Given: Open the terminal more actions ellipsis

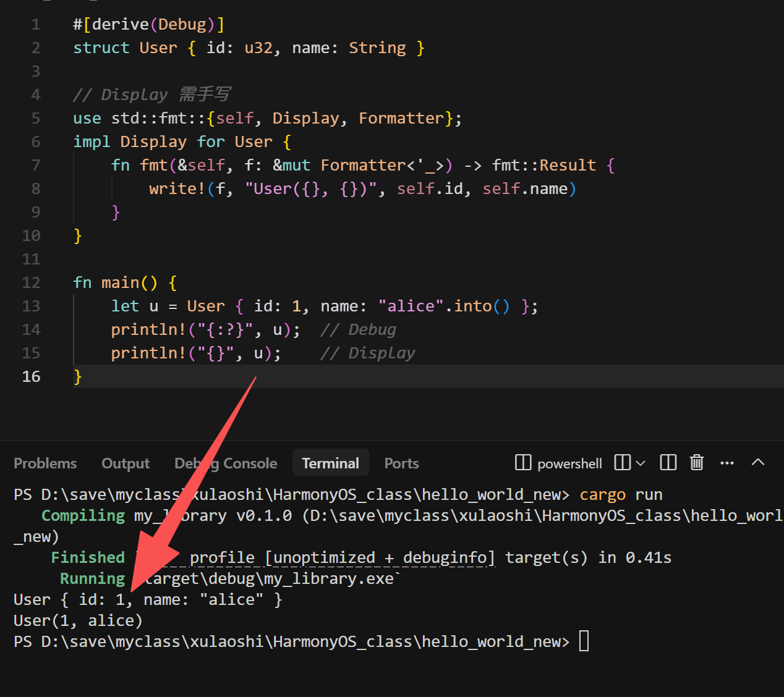Looking at the screenshot, I should [x=727, y=462].
